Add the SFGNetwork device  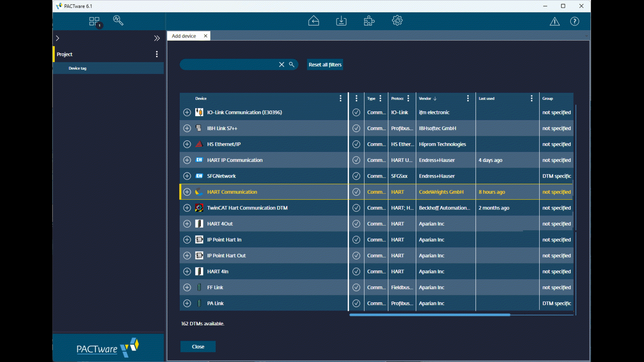(187, 176)
